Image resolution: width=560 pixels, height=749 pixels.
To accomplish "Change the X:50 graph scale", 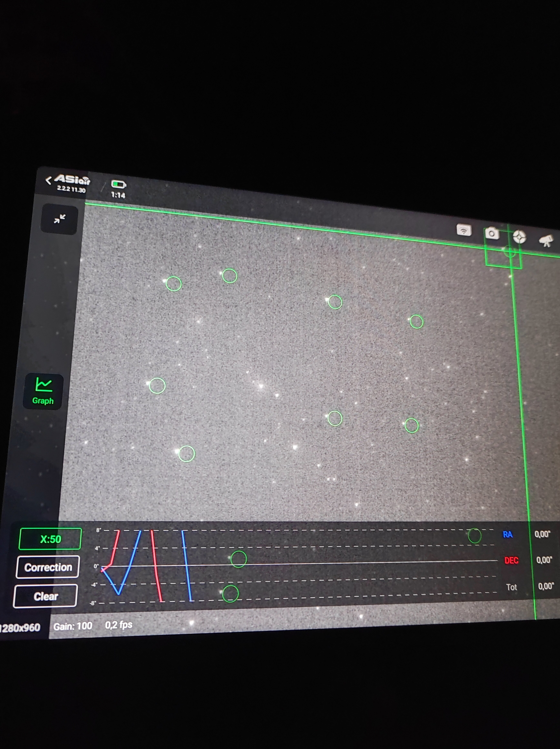I will 50,539.
